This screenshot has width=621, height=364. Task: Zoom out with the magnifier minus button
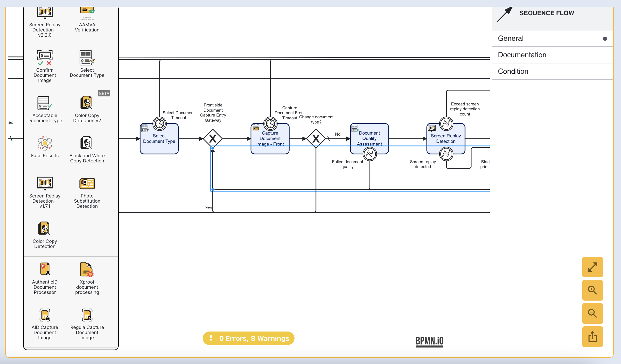592,313
